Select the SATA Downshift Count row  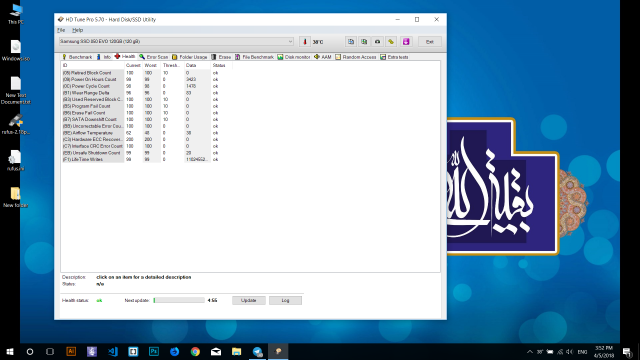pyautogui.click(x=141, y=120)
